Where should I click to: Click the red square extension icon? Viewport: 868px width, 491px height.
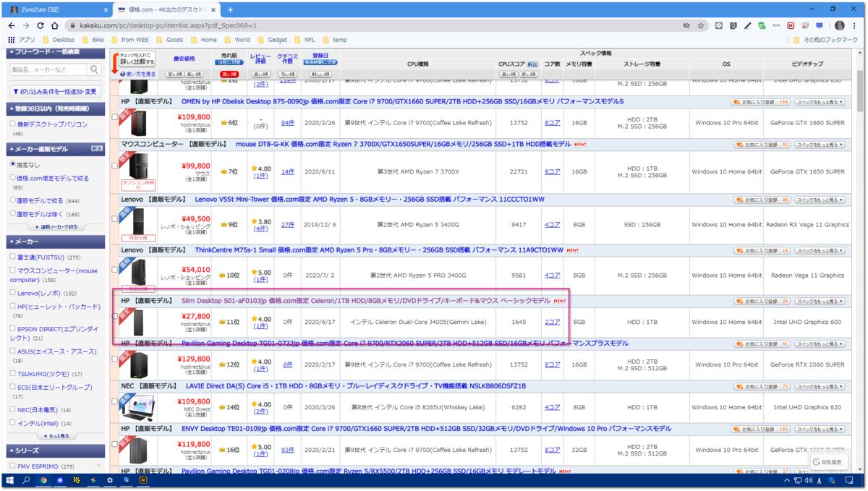pos(791,25)
